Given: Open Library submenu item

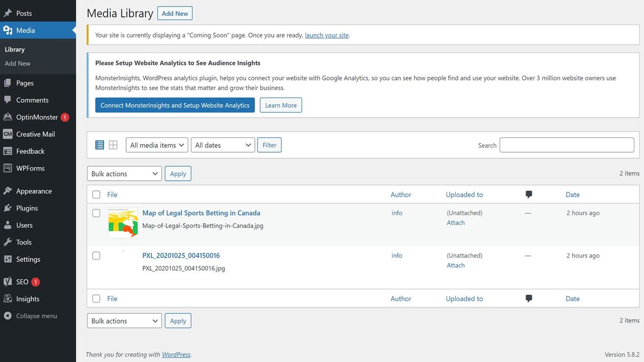Looking at the screenshot, I should [15, 49].
